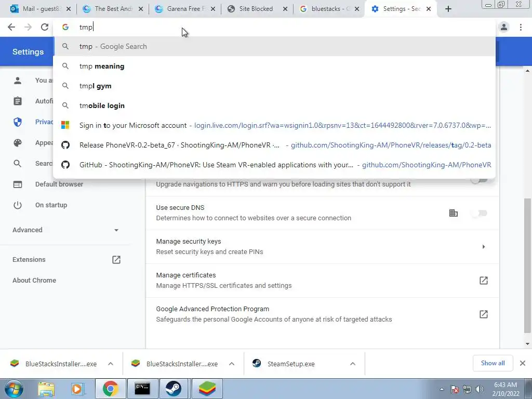Open Steam from the taskbar
This screenshot has height=399, width=532.
(174, 389)
